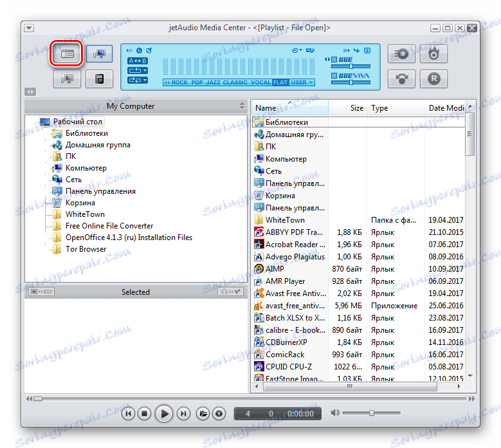Viewport: 501px width, 448px height.
Task: Select Компьютер in the folder tree
Action: [x=86, y=168]
